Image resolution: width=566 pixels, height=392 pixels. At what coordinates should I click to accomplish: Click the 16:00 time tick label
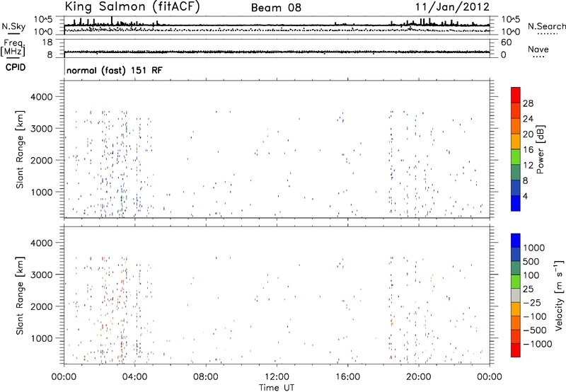(347, 377)
